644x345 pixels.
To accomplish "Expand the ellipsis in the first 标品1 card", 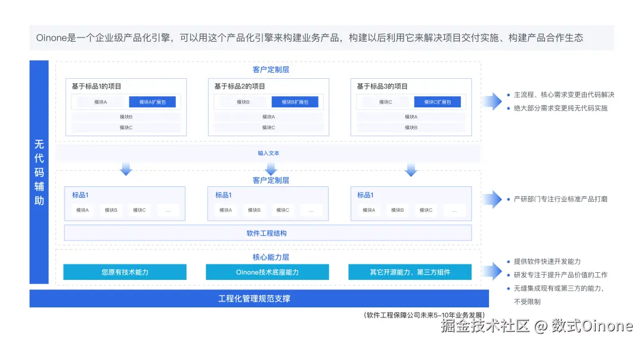I will coord(168,210).
